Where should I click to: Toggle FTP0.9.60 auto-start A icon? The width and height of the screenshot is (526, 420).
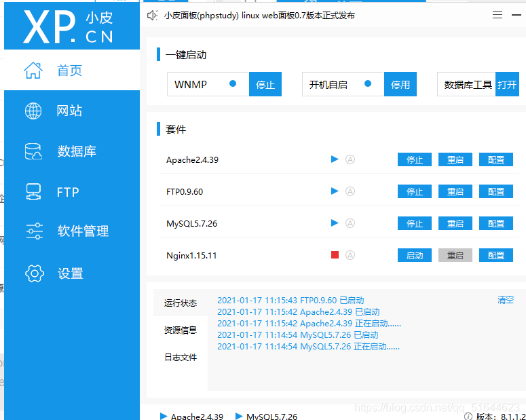point(350,191)
